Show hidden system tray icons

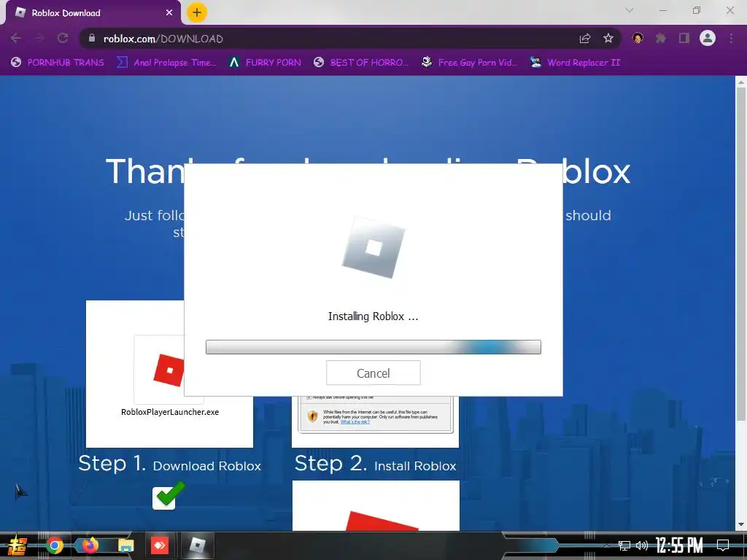click(606, 545)
